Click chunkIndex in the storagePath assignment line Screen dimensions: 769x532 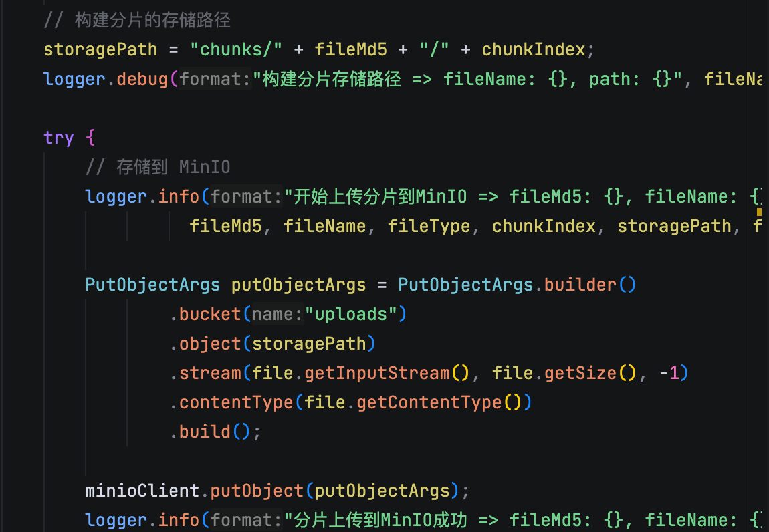coord(534,49)
